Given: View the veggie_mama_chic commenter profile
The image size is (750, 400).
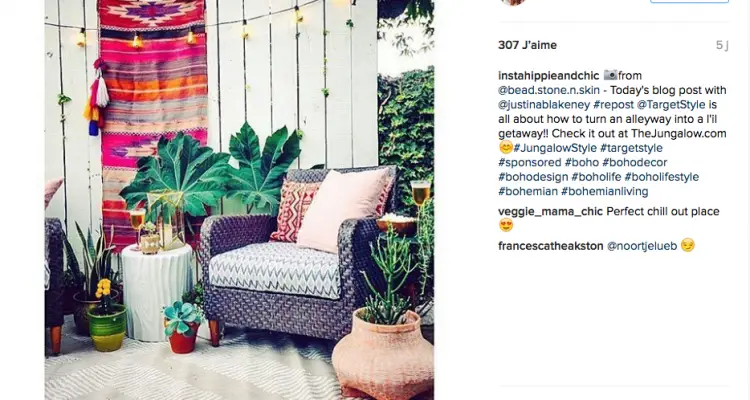Looking at the screenshot, I should (x=551, y=211).
